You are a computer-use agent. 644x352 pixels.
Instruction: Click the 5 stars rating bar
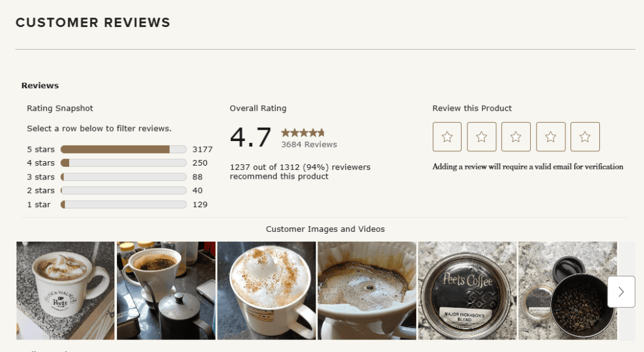[124, 149]
